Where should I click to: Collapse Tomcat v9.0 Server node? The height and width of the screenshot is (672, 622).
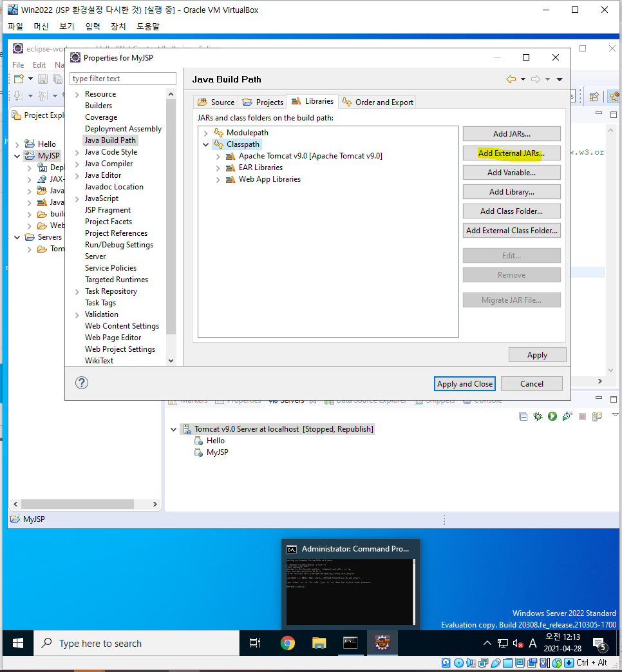[173, 429]
